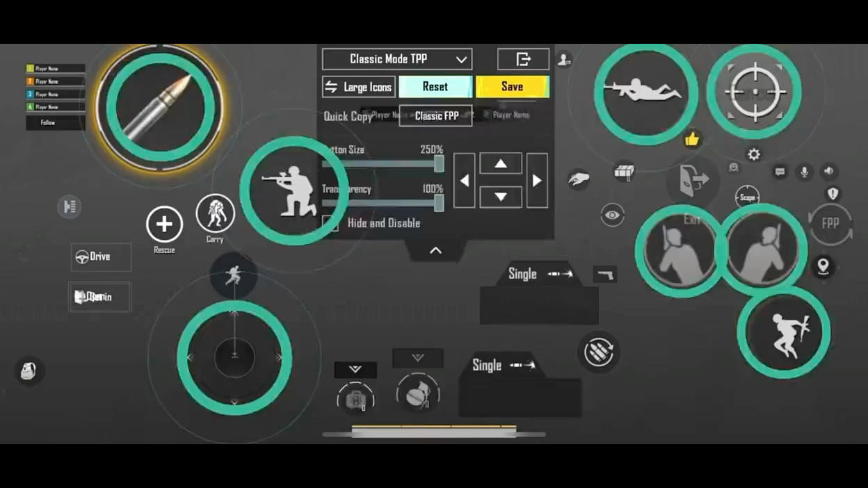Viewport: 868px width, 488px height.
Task: Toggle the Large Icons switch button
Action: click(x=359, y=87)
